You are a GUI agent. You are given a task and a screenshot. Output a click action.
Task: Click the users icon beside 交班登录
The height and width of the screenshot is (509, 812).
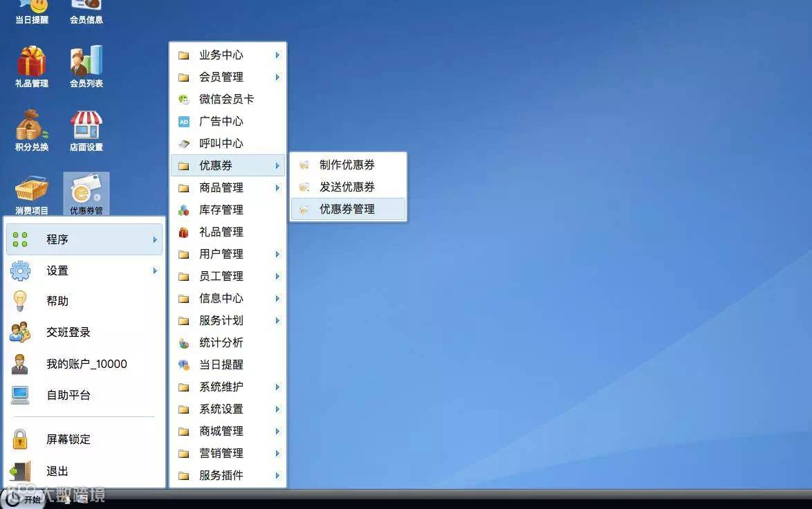[x=20, y=332]
